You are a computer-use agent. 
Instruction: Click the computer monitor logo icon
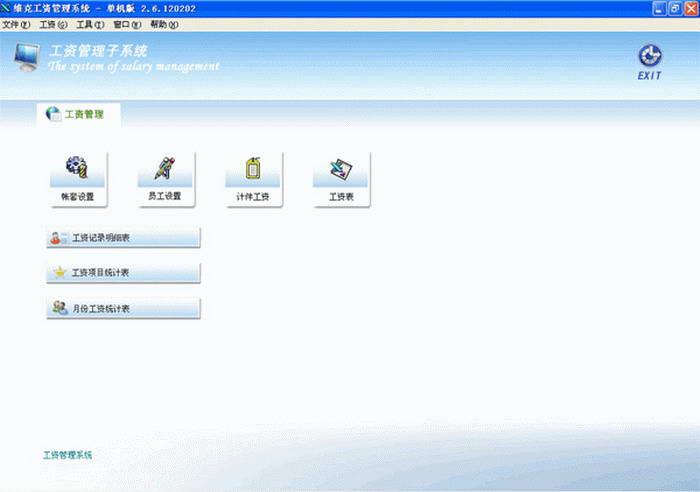point(27,57)
